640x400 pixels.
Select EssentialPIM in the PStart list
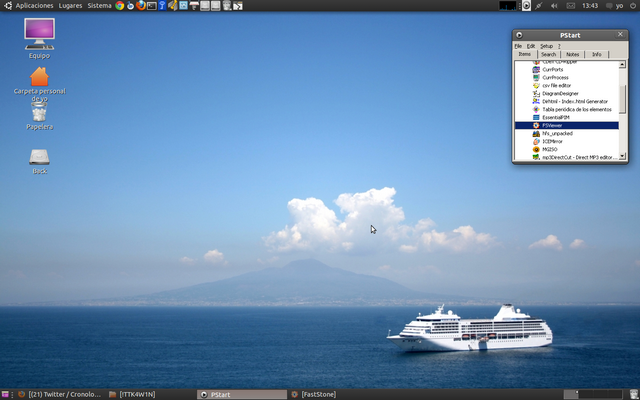[x=556, y=117]
